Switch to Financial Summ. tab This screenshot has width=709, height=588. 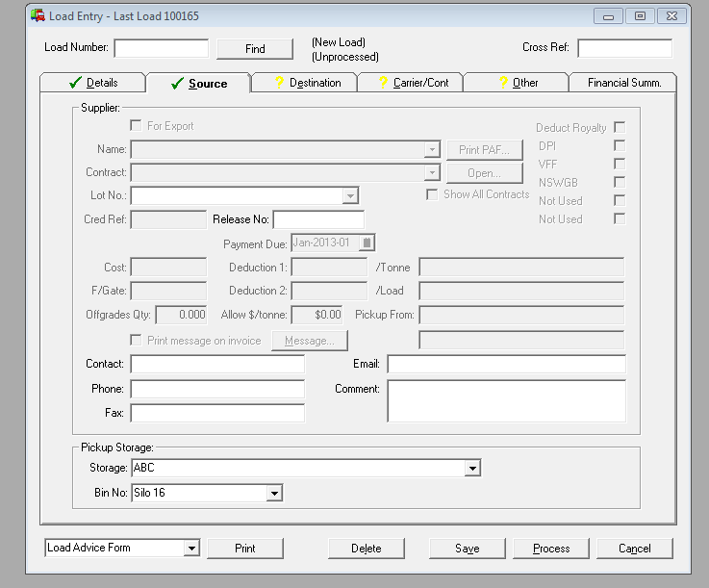[622, 83]
